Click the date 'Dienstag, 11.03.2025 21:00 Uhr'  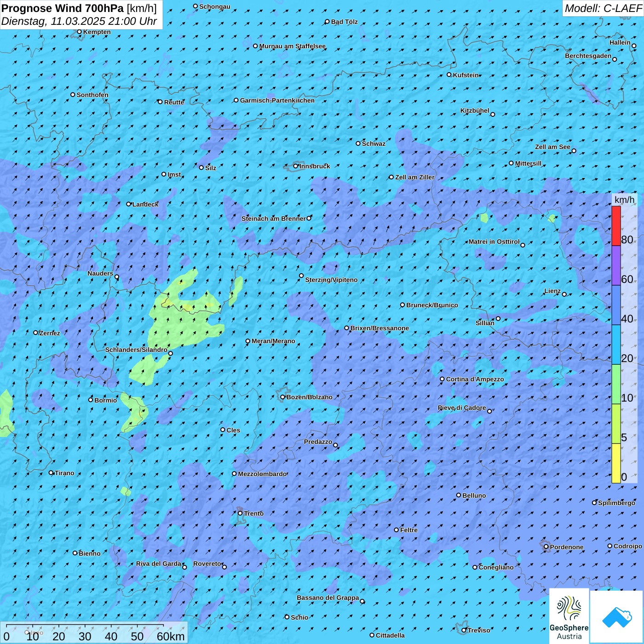click(79, 21)
